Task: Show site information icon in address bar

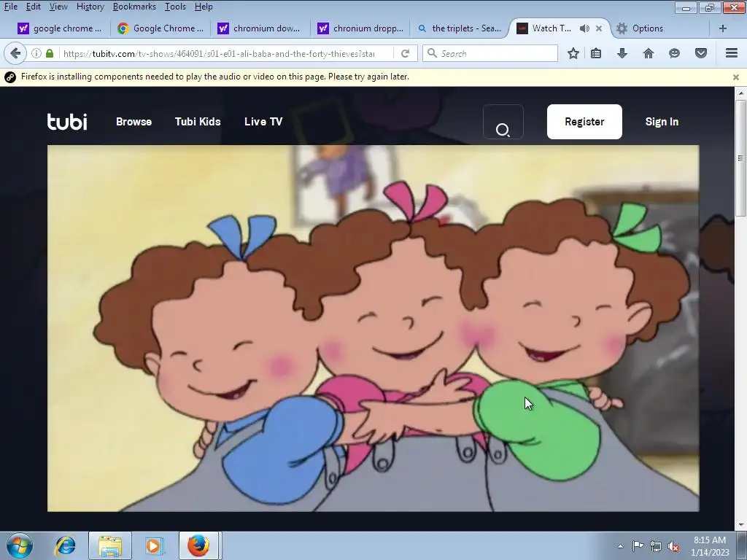Action: pyautogui.click(x=36, y=53)
